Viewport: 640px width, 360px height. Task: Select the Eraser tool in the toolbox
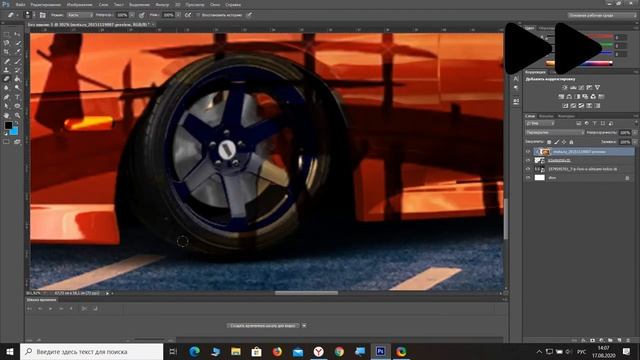[7, 79]
